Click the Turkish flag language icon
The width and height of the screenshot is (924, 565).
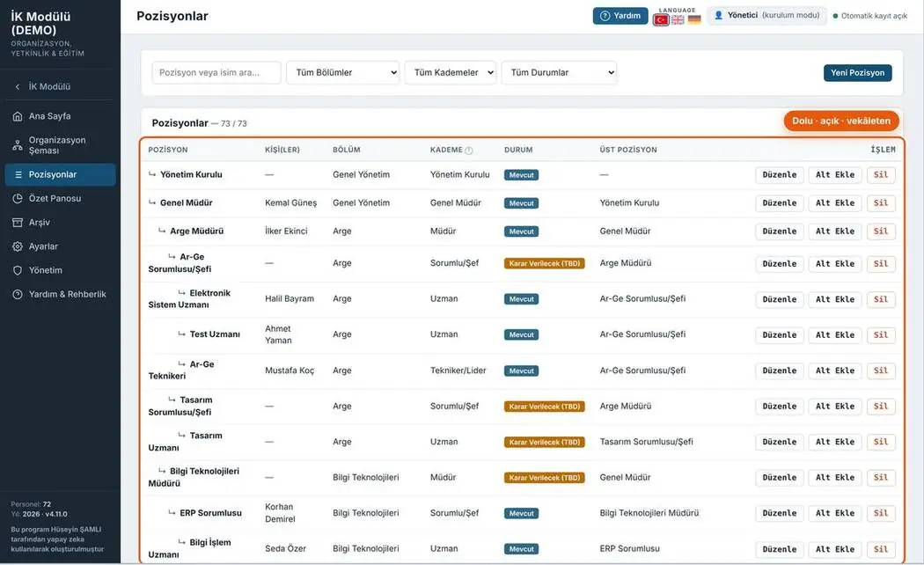point(661,20)
